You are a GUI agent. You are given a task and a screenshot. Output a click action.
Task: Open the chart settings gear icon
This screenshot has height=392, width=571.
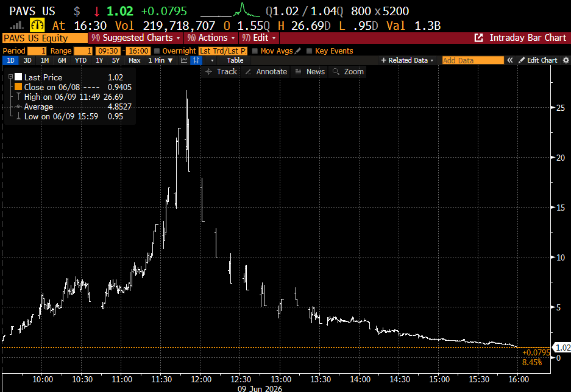[x=566, y=60]
